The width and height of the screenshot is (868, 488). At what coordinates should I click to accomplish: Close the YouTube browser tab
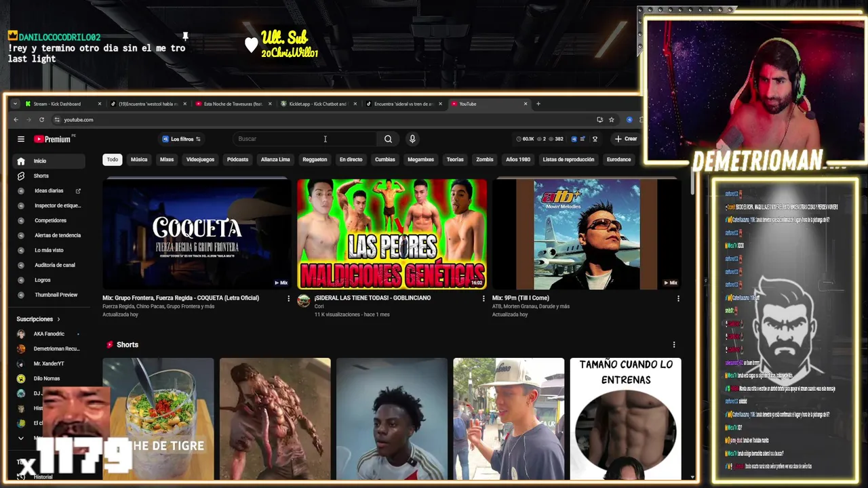(x=525, y=104)
